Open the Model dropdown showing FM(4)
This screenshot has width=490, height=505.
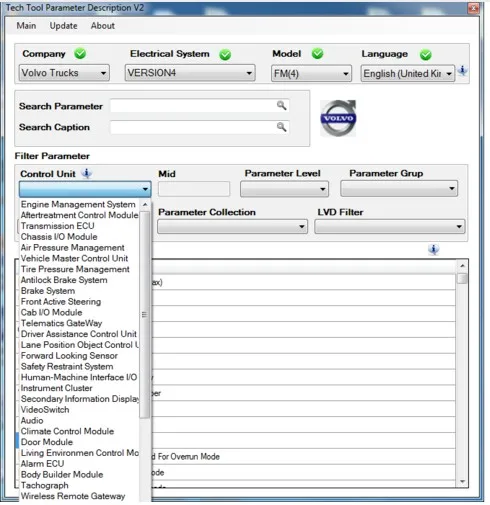[311, 73]
